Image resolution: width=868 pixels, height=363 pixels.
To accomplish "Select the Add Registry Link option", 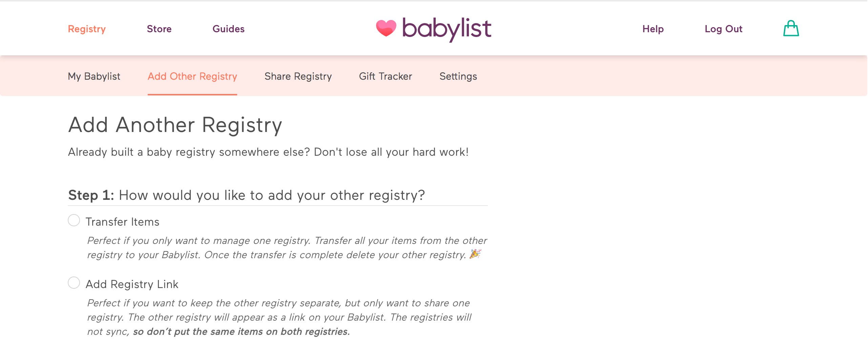I will (74, 283).
